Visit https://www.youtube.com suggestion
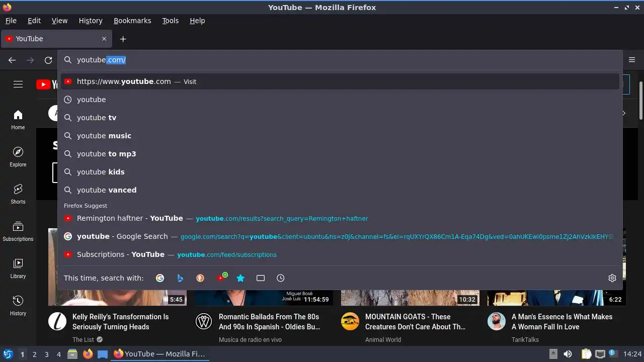Image resolution: width=644 pixels, height=362 pixels. pyautogui.click(x=340, y=81)
